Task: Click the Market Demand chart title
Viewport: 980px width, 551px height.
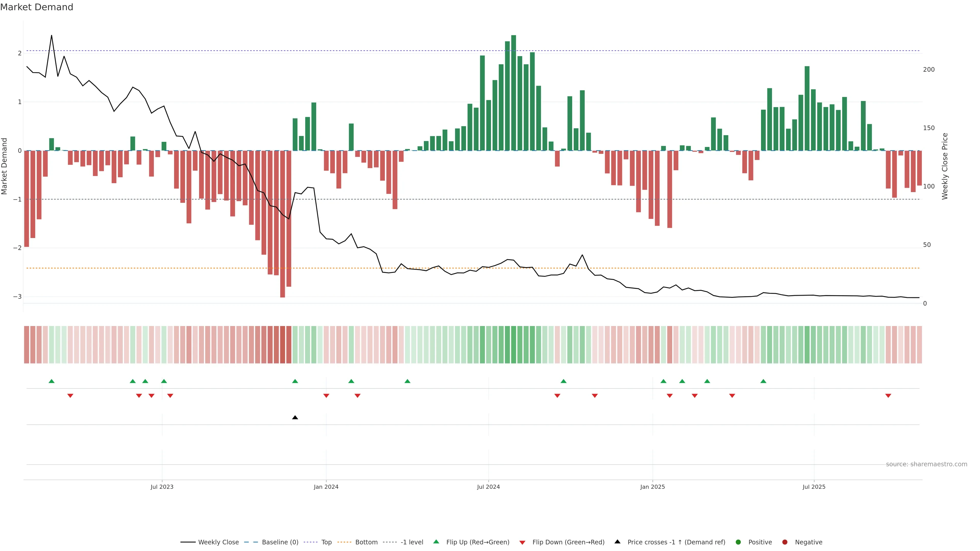Action: point(36,7)
